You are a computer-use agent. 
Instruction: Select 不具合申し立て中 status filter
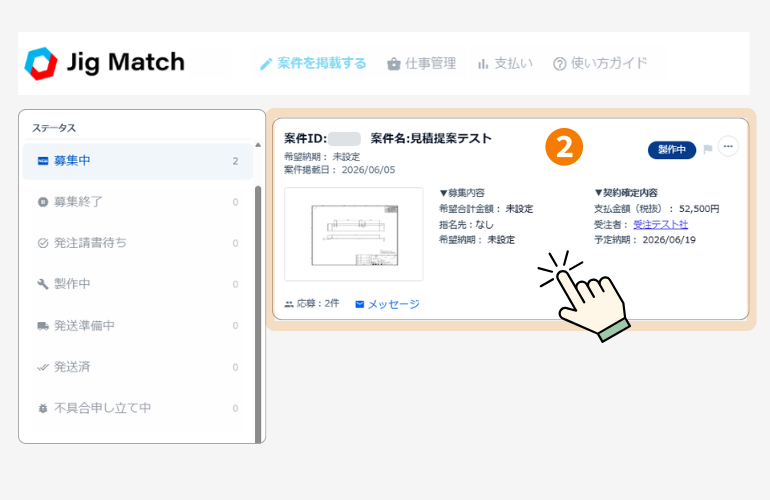[x=138, y=408]
